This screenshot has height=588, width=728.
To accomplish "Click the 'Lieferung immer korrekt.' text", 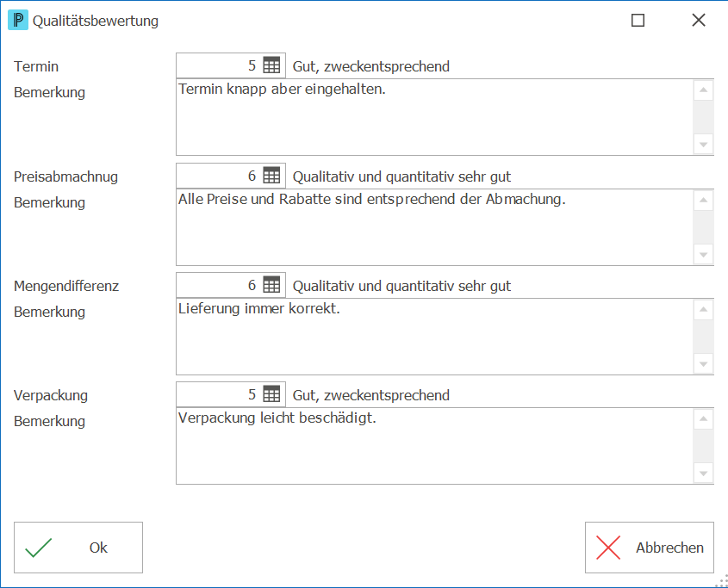I will pyautogui.click(x=259, y=308).
